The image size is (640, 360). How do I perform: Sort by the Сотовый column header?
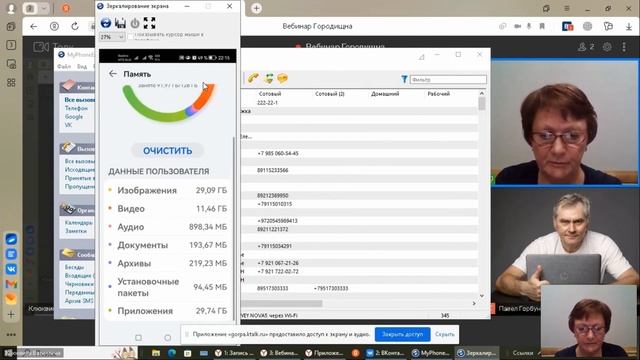coord(270,93)
